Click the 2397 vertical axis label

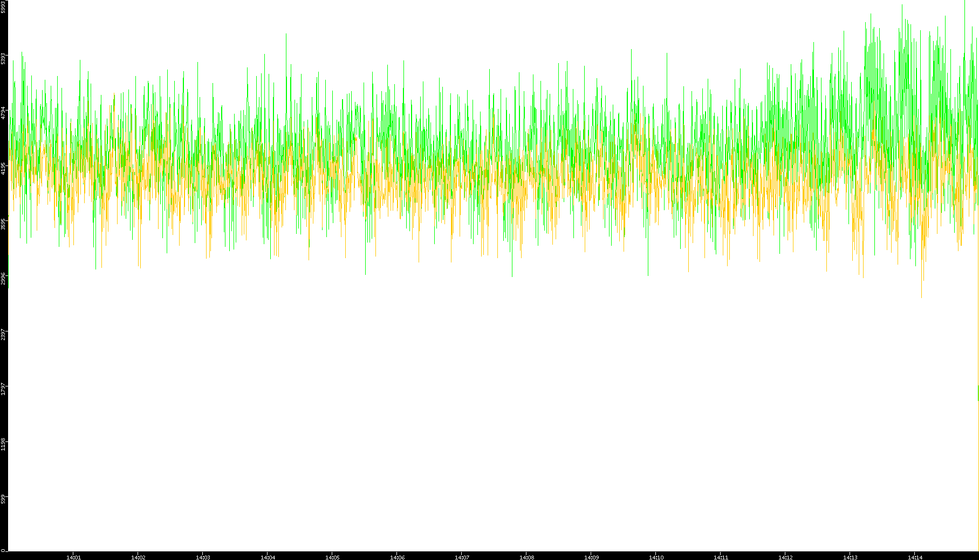click(4, 334)
